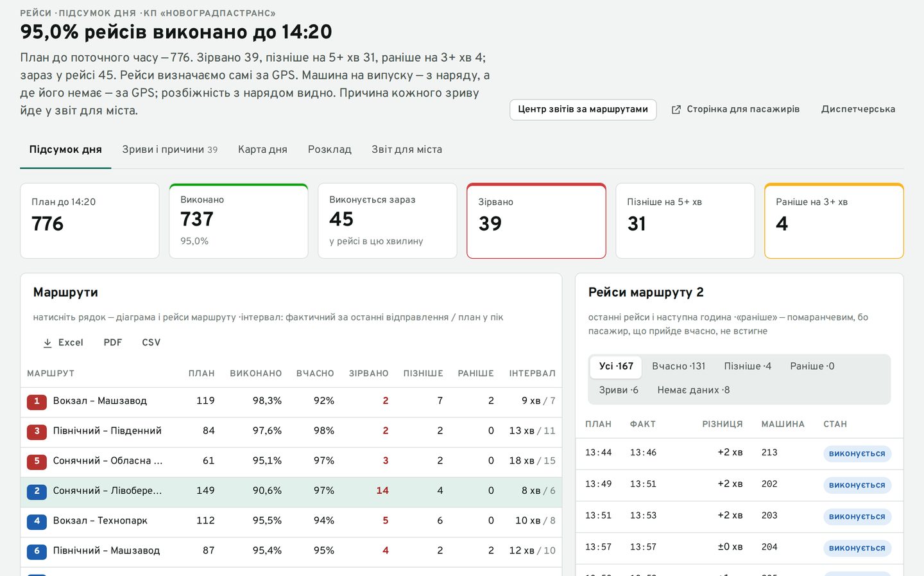This screenshot has height=576, width=924.
Task: Click виконується status of vehicle 203
Action: pos(857,517)
